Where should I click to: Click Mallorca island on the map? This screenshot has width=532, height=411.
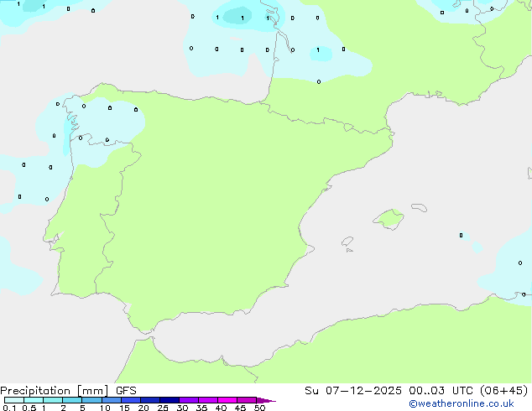[389, 219]
